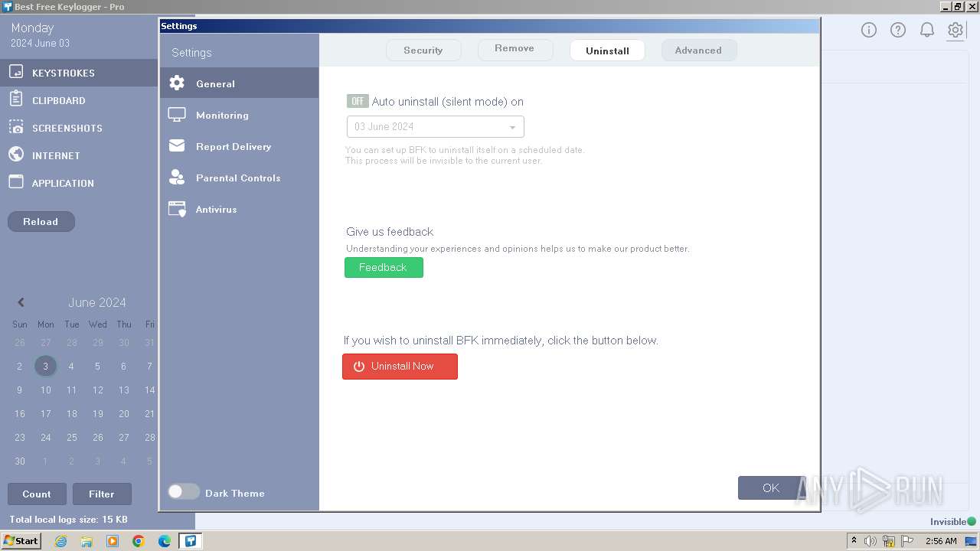This screenshot has width=980, height=551.
Task: Open File Explorer from taskbar
Action: tap(87, 541)
